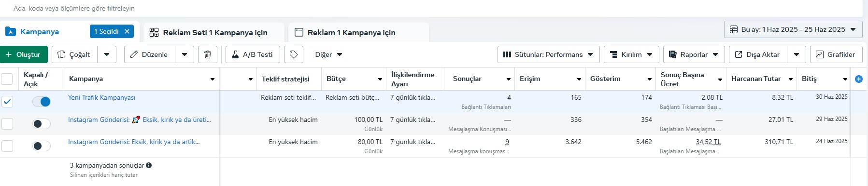
Task: Clear selection with the X on 1 Seçildi
Action: point(127,31)
